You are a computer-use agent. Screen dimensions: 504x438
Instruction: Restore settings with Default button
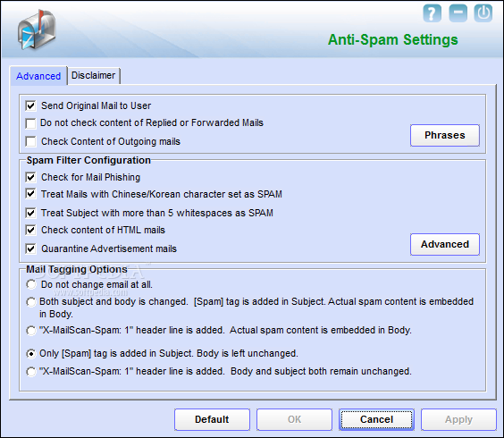pos(212,419)
